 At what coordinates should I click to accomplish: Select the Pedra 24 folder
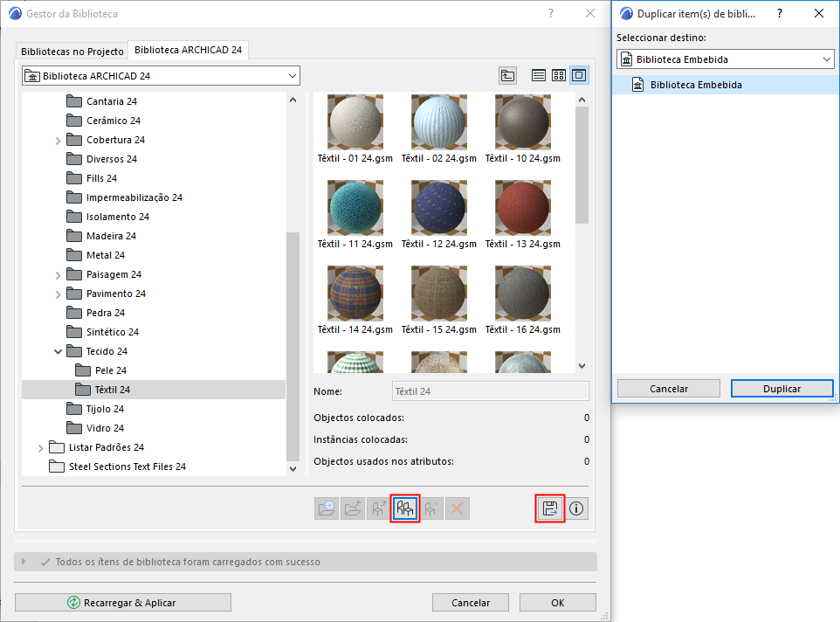tap(105, 313)
